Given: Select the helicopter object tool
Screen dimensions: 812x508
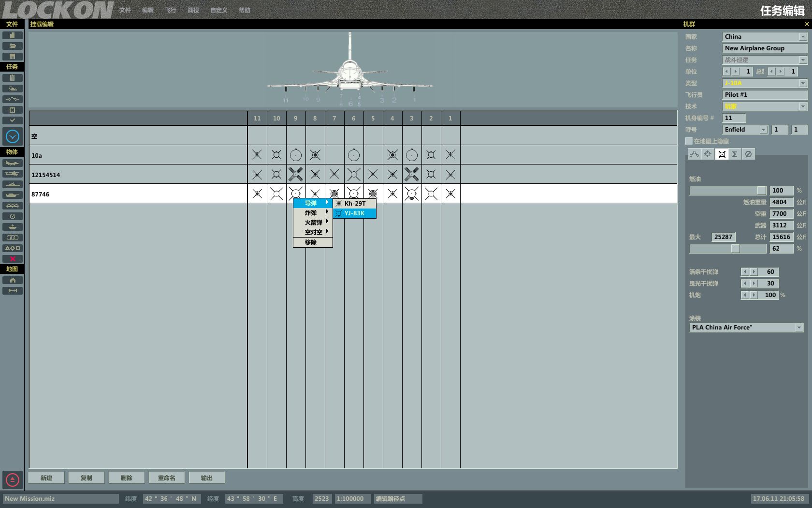Looking at the screenshot, I should tap(13, 174).
